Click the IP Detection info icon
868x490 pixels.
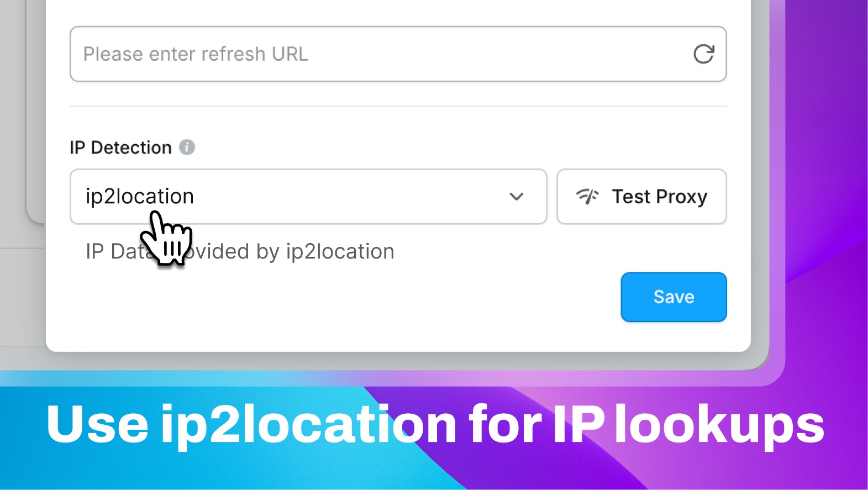click(187, 147)
